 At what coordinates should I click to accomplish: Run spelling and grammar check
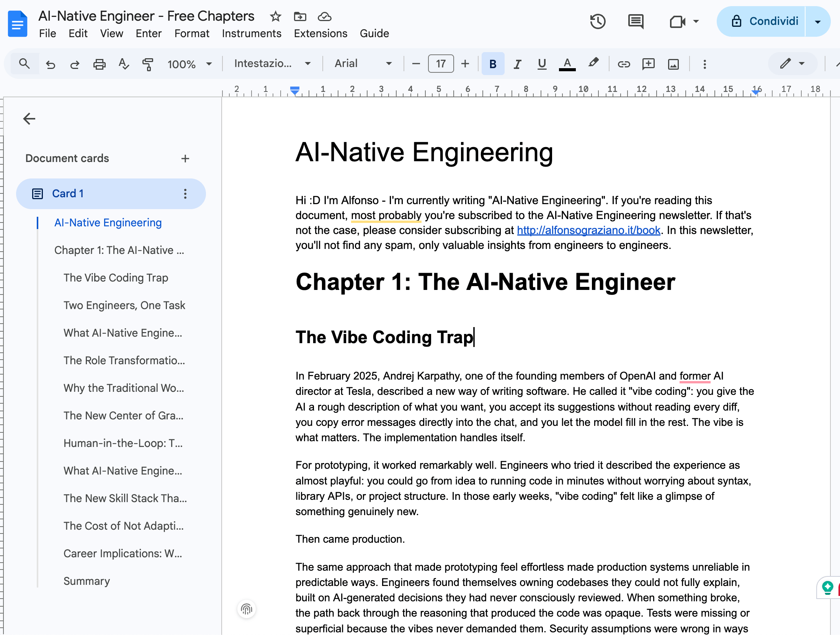click(123, 64)
